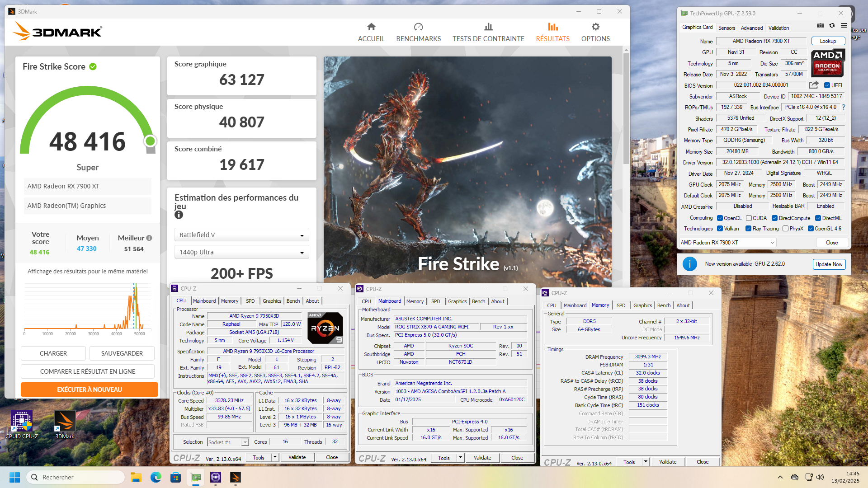Image resolution: width=868 pixels, height=488 pixels.
Task: Open the Battlefield V game dropdown
Action: (241, 235)
